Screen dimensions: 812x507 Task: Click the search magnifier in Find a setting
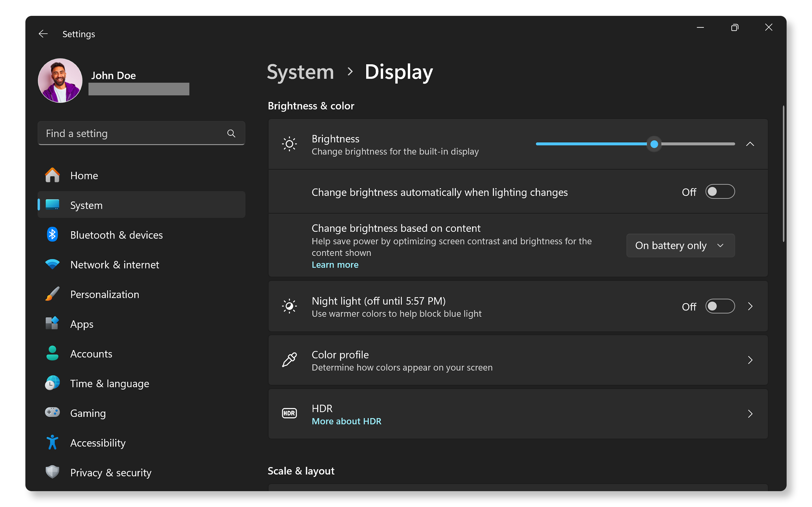pyautogui.click(x=231, y=133)
